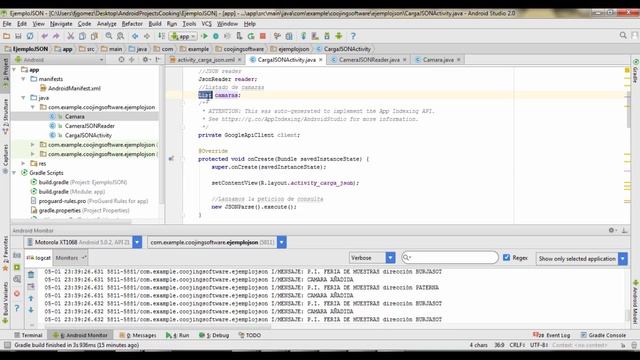The width and height of the screenshot is (640, 360).
Task: Click the logcat search input field
Action: pos(449,258)
